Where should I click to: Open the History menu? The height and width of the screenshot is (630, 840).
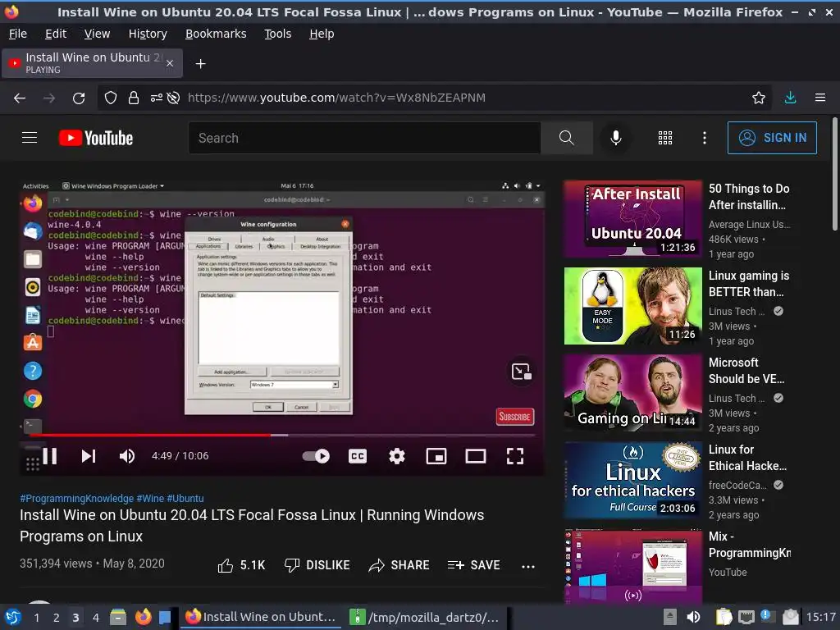coord(148,34)
